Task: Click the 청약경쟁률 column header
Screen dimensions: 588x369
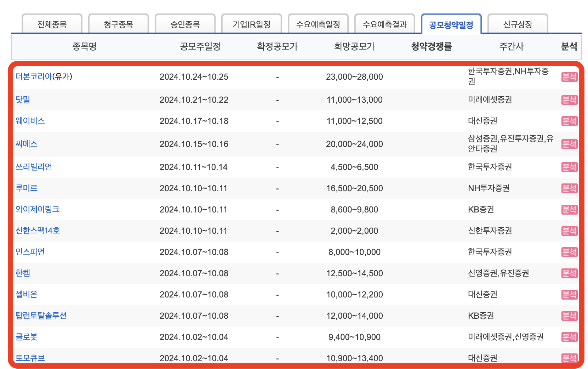Action: click(x=432, y=46)
